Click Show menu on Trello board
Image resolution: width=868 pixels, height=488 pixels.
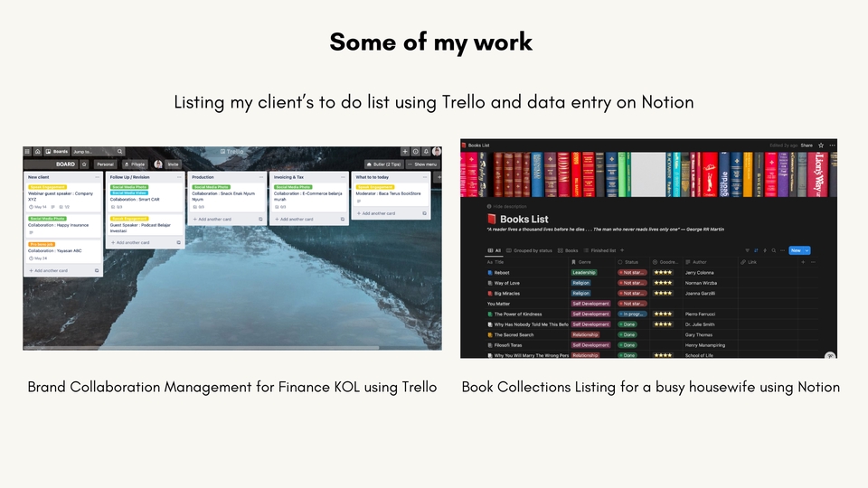point(423,164)
